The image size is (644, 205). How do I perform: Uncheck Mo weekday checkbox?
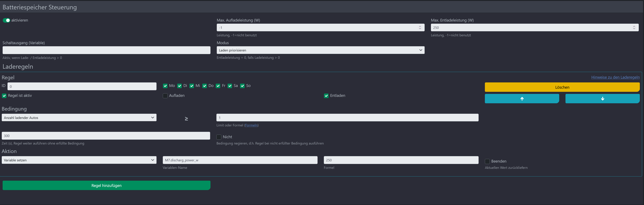pos(165,86)
